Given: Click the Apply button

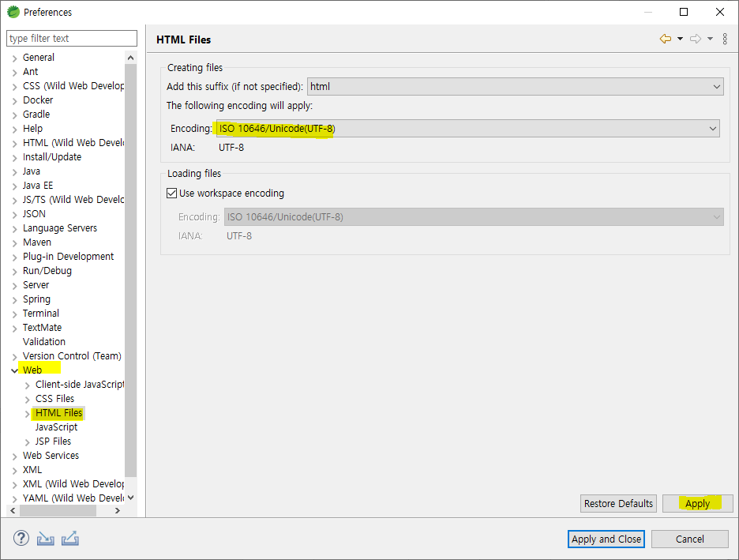Looking at the screenshot, I should point(697,503).
